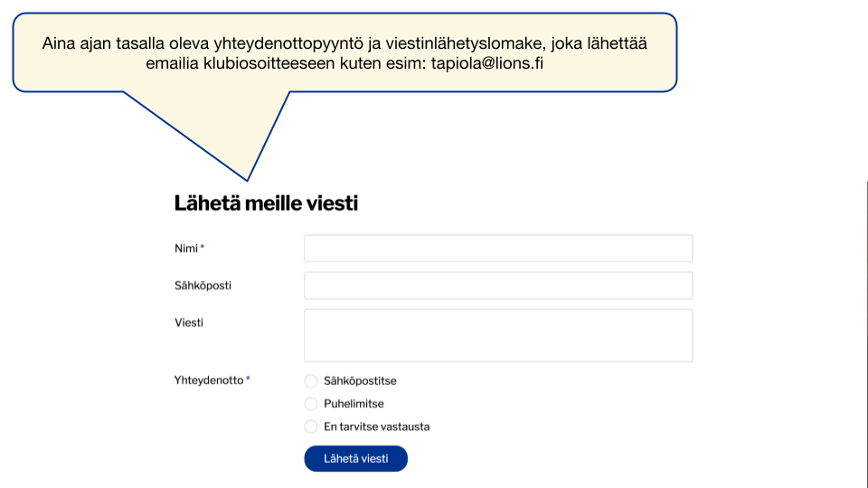Click inside the Viesti text area
Screen dimensions: 868x488
click(x=498, y=335)
